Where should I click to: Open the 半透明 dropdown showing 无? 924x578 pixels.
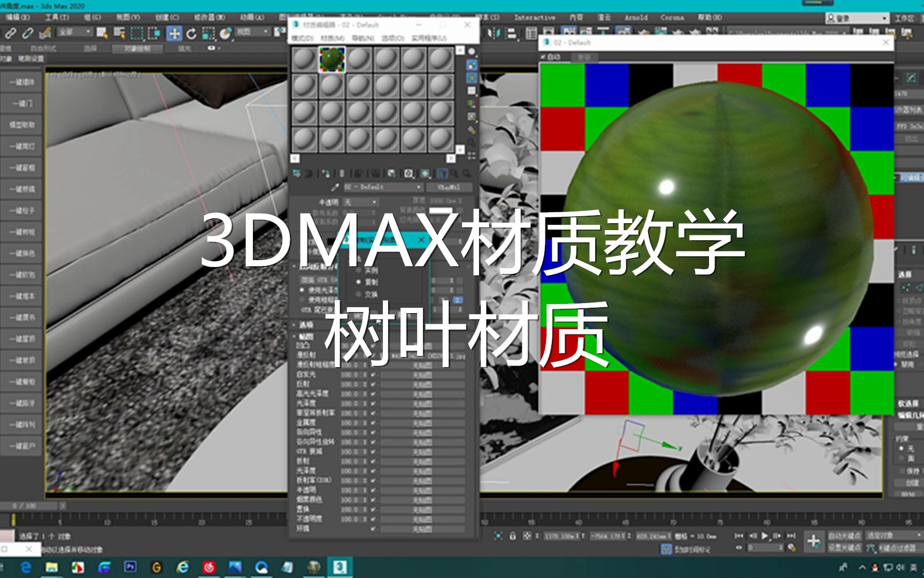click(360, 203)
